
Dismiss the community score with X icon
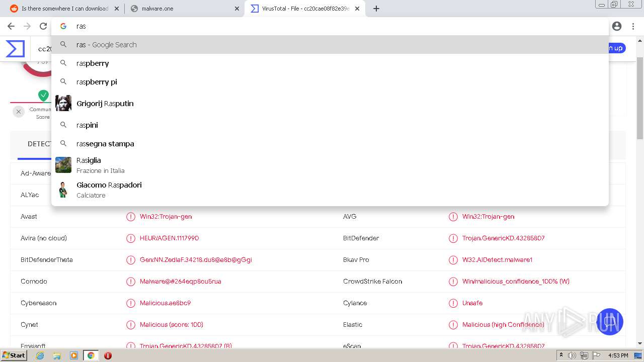click(x=19, y=112)
